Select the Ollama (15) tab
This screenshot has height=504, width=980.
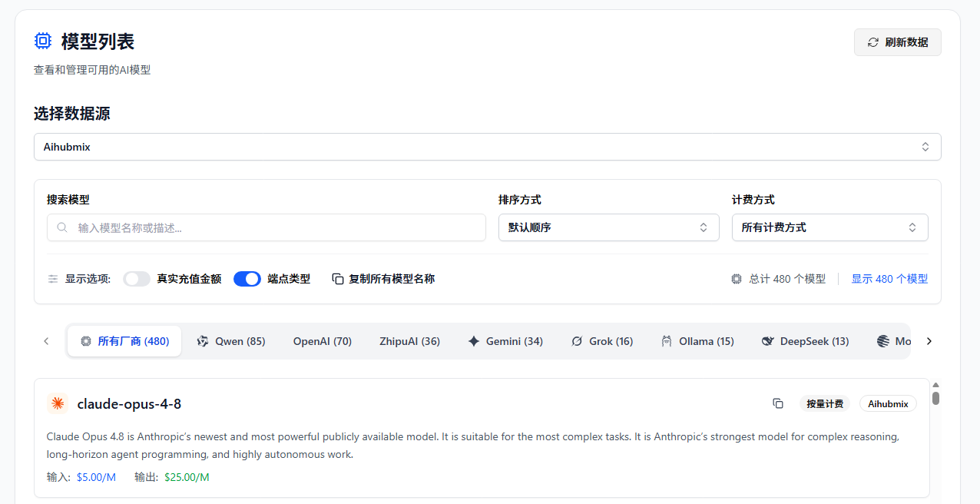[697, 341]
